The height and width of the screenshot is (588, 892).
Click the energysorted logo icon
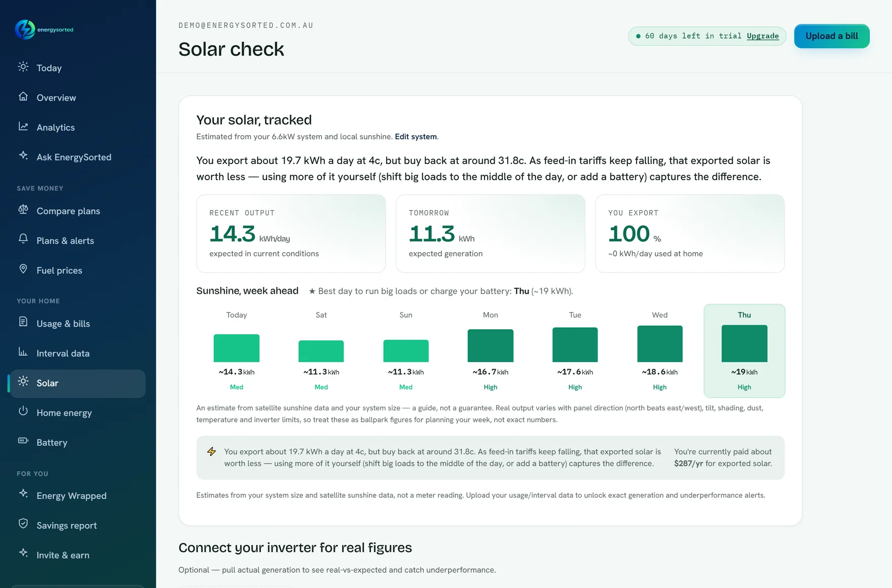pos(25,29)
